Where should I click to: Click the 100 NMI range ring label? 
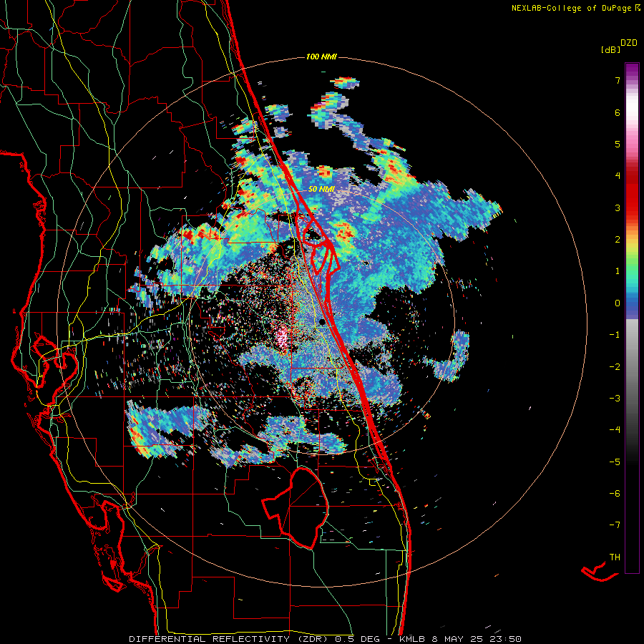pyautogui.click(x=321, y=57)
